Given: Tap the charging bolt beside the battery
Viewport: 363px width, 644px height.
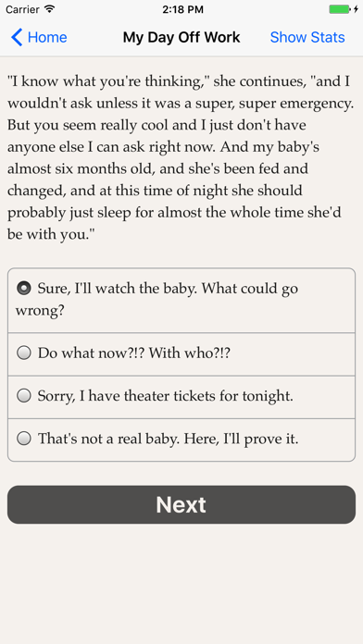Looking at the screenshot, I should tap(356, 9).
